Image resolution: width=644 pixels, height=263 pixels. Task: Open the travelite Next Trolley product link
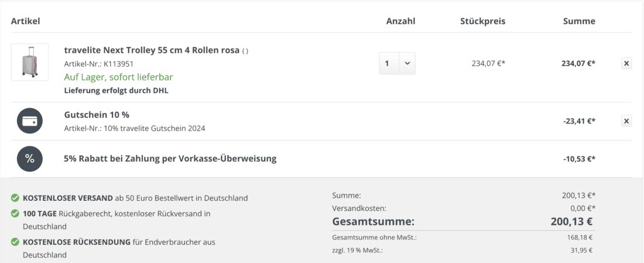(152, 50)
